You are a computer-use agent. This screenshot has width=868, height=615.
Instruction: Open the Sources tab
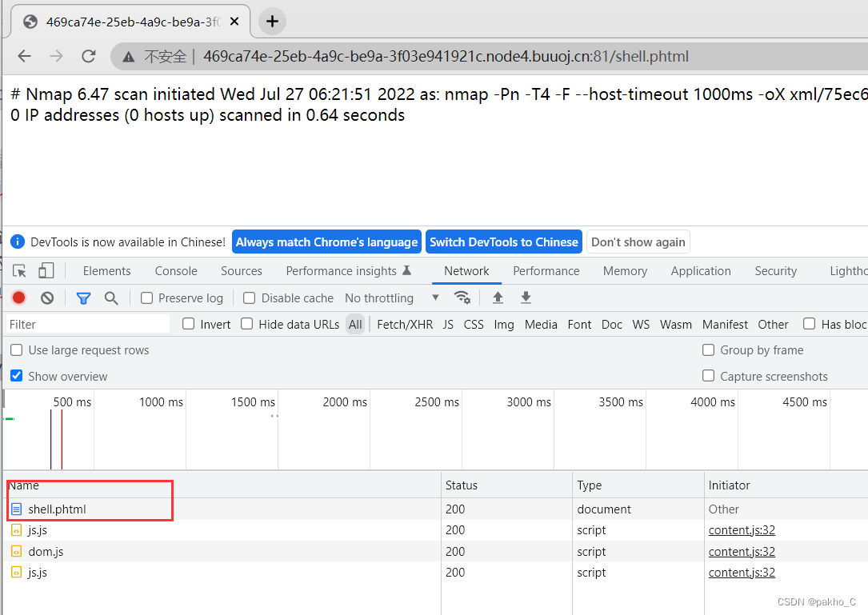click(x=242, y=270)
